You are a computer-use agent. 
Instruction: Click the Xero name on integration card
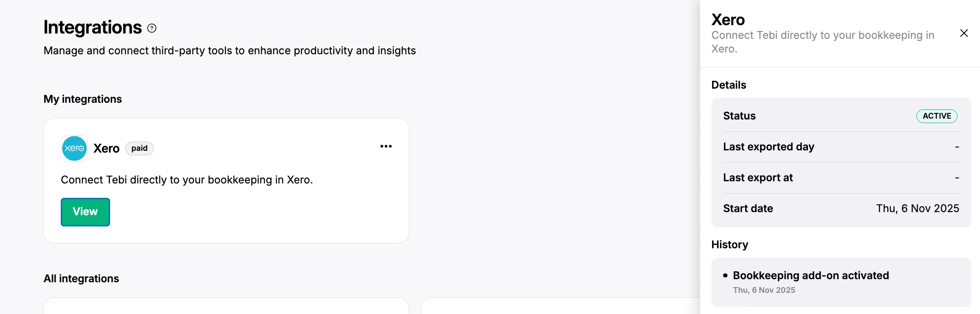pyautogui.click(x=106, y=149)
